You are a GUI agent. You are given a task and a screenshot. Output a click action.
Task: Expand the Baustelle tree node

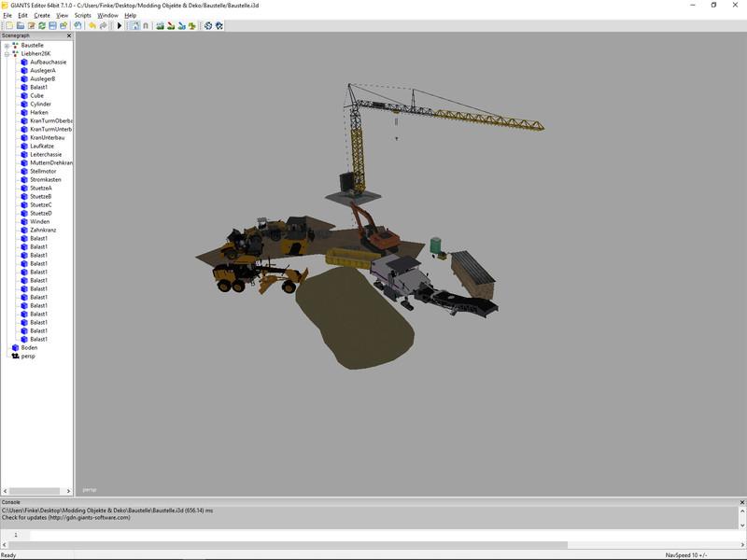pos(7,45)
